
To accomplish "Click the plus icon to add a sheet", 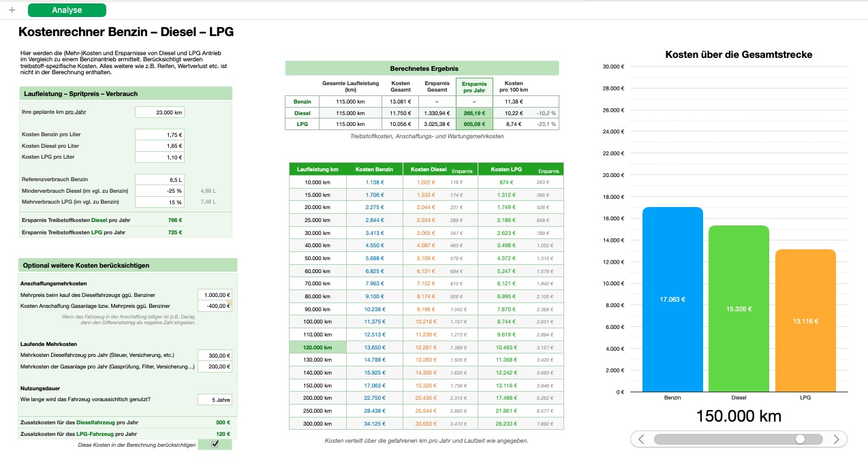I will tap(12, 10).
